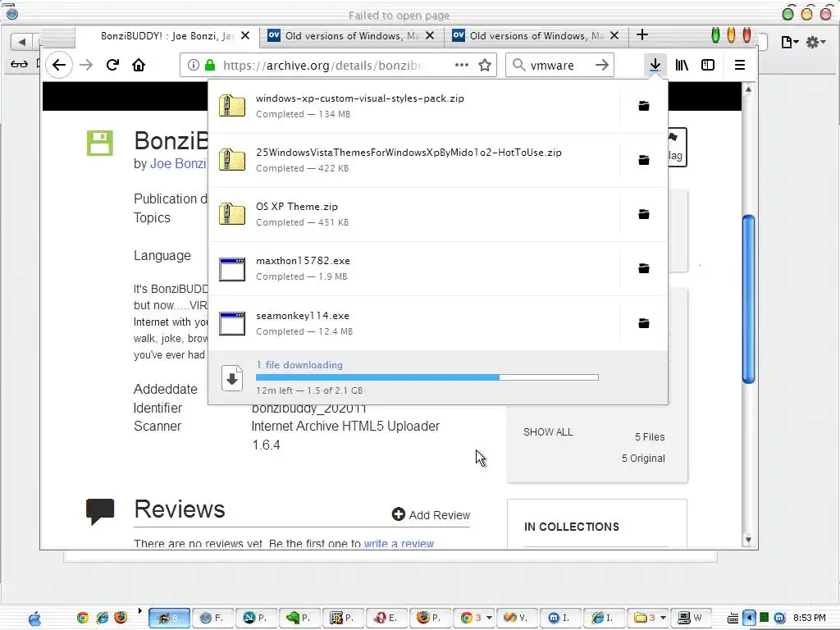Screen dimensions: 840x630
Task: Open the Joe Bonzi author link
Action: [178, 163]
